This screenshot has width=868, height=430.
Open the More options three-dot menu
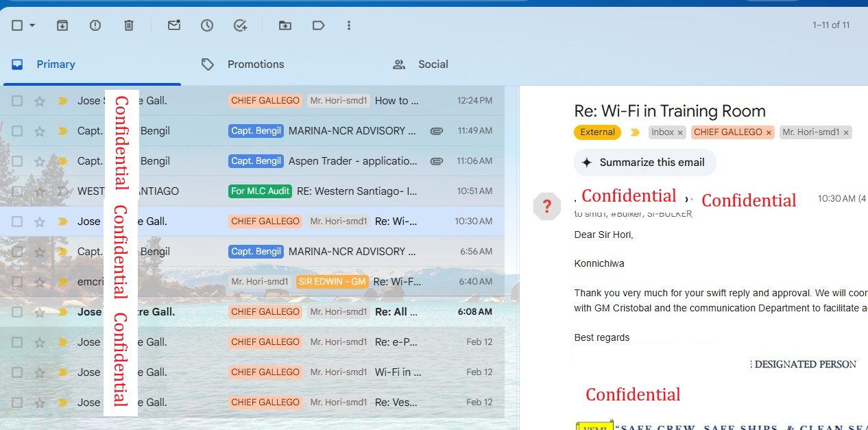349,25
